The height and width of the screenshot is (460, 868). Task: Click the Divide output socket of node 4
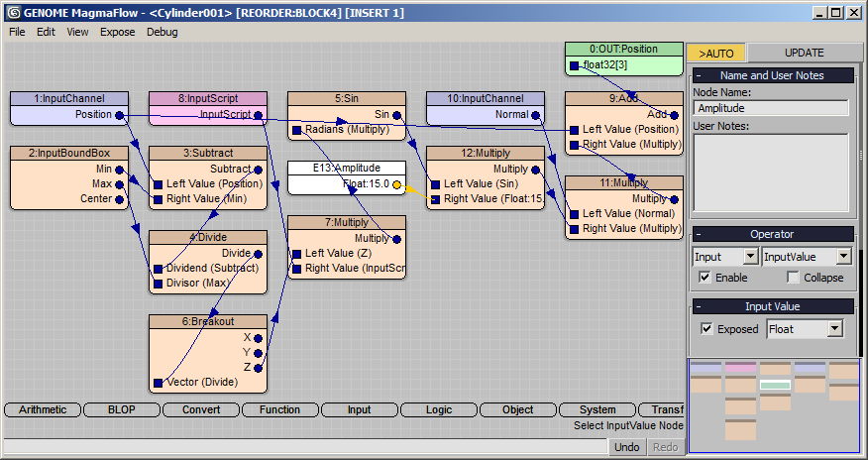[x=258, y=254]
